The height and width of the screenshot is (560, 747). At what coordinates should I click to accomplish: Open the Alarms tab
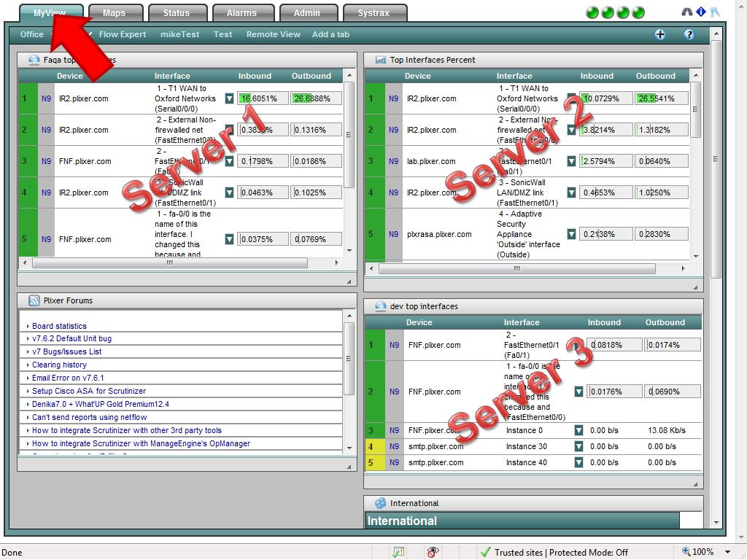click(x=241, y=13)
